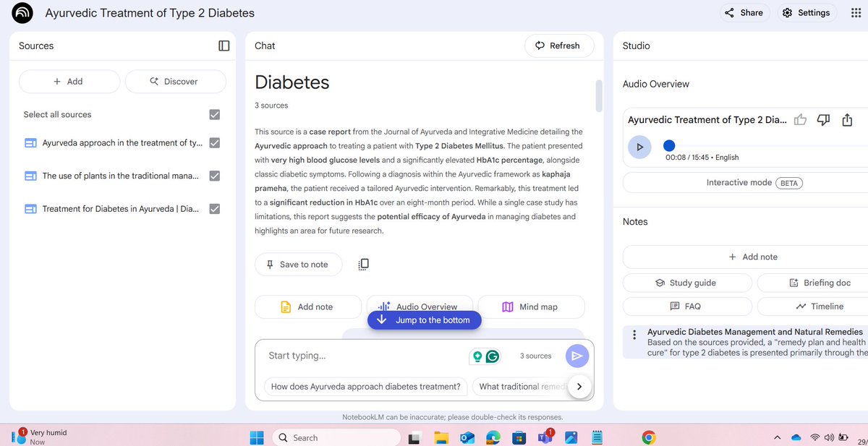Open Task View from taskbar
The height and width of the screenshot is (446, 868).
coord(415,437)
